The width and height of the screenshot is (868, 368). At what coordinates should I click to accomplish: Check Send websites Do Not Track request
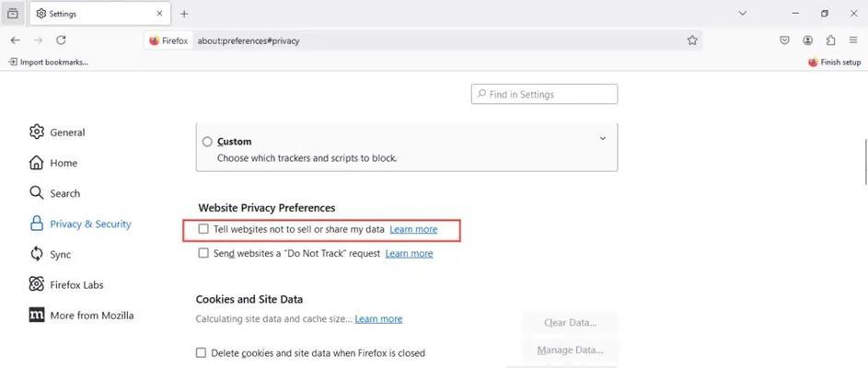[203, 253]
